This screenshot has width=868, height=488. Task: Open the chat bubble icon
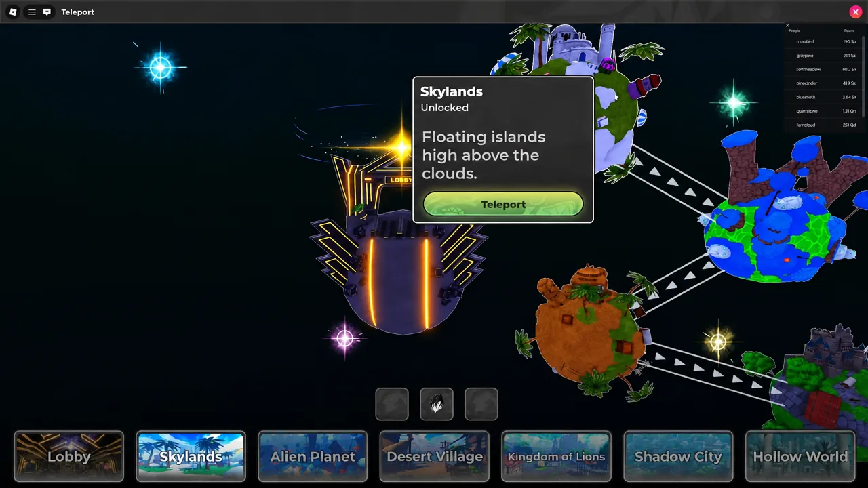[47, 12]
